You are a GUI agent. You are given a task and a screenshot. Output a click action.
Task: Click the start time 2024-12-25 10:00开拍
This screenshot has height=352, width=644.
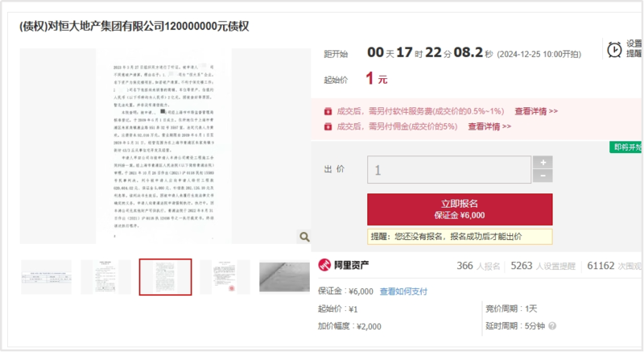539,54
